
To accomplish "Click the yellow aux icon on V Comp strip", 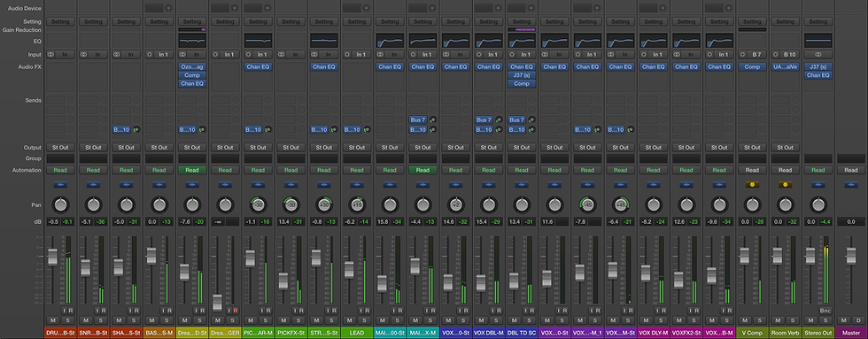I will point(751,185).
